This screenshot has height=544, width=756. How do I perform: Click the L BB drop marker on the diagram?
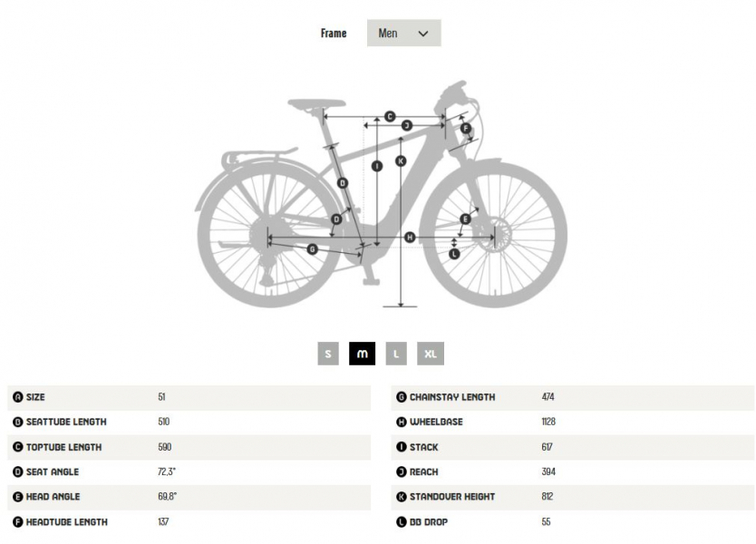click(x=454, y=254)
